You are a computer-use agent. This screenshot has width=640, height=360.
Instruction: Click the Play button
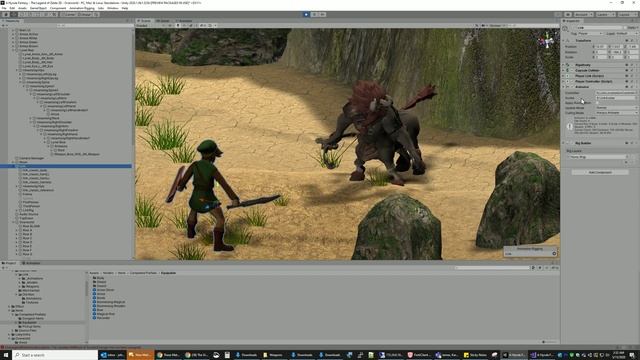pyautogui.click(x=306, y=14)
